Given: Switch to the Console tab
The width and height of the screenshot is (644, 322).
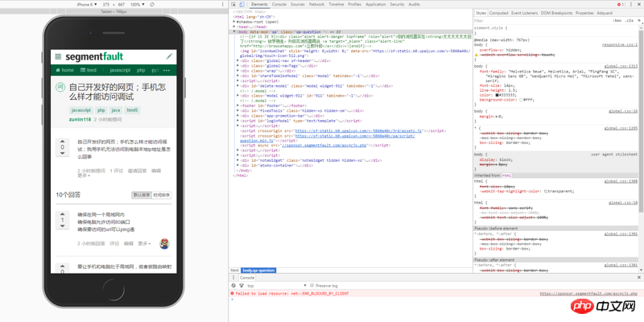Looking at the screenshot, I should click(279, 4).
